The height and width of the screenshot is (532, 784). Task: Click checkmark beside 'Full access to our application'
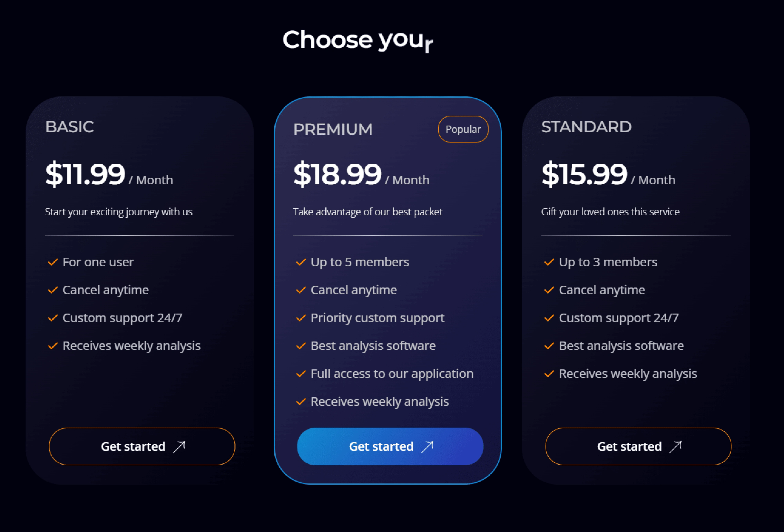pyautogui.click(x=301, y=374)
